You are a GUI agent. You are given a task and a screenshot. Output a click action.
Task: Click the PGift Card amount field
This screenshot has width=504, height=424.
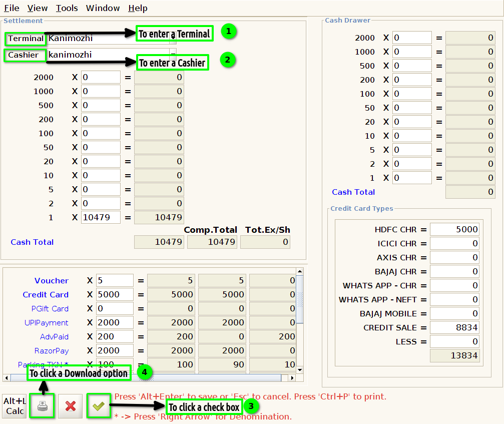115,308
